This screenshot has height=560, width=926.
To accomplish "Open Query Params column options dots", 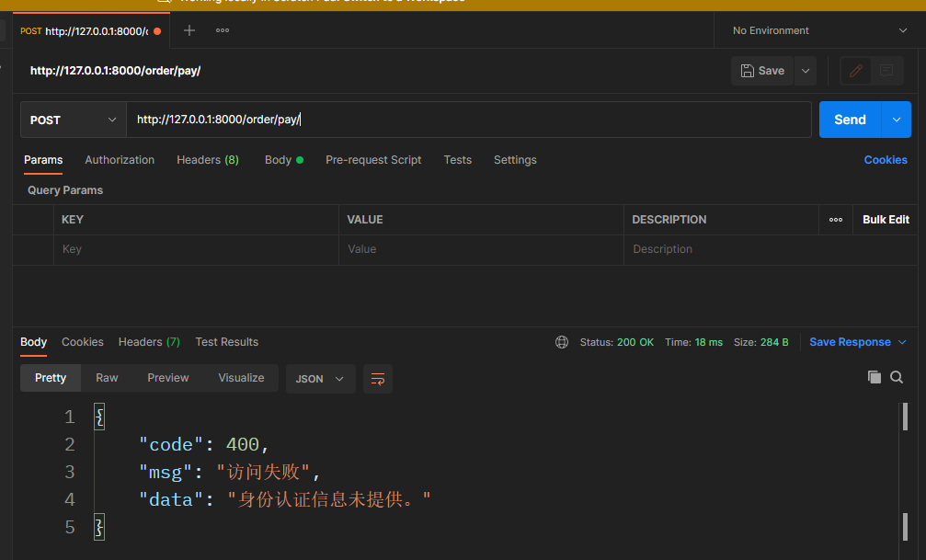I will 836,220.
